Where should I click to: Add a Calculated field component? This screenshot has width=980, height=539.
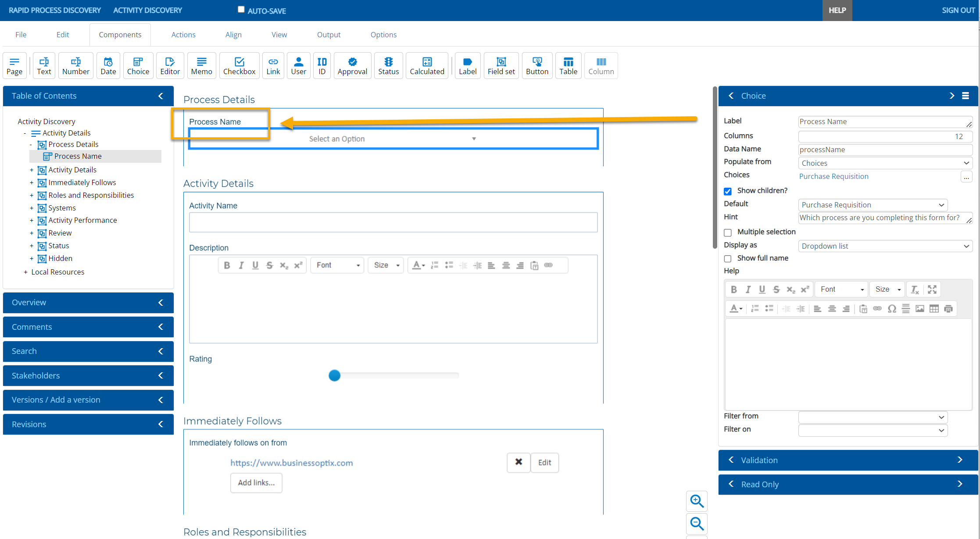427,66
